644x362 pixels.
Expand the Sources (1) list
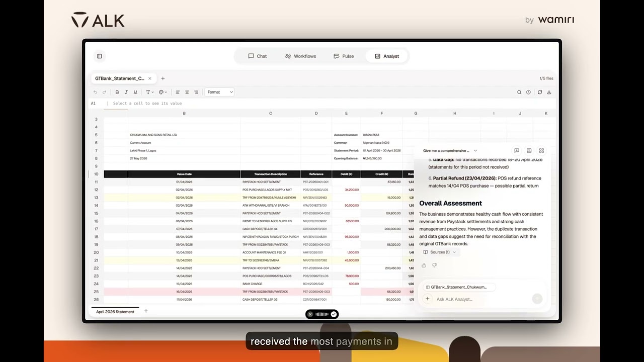440,252
